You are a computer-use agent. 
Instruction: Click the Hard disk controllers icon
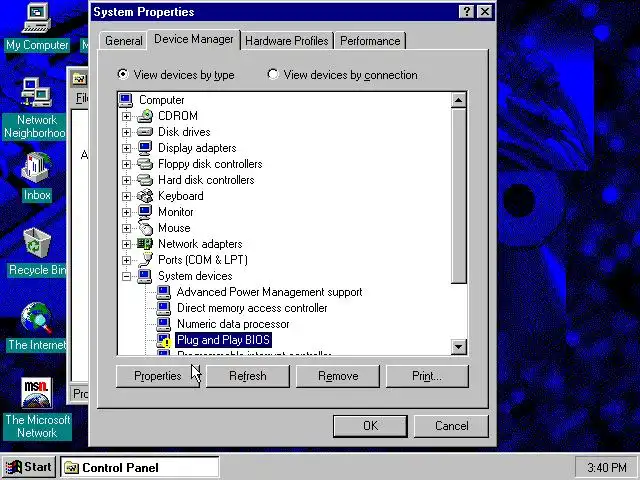click(x=145, y=180)
